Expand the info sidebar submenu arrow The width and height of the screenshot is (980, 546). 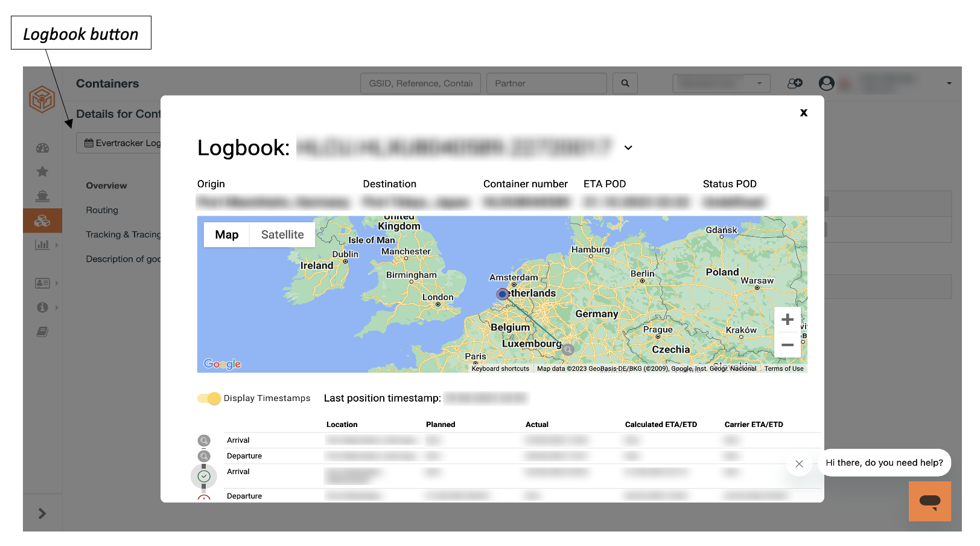tap(57, 308)
